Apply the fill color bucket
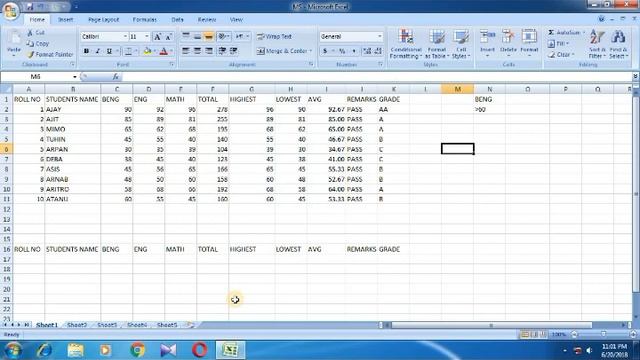The image size is (640, 360). (147, 51)
